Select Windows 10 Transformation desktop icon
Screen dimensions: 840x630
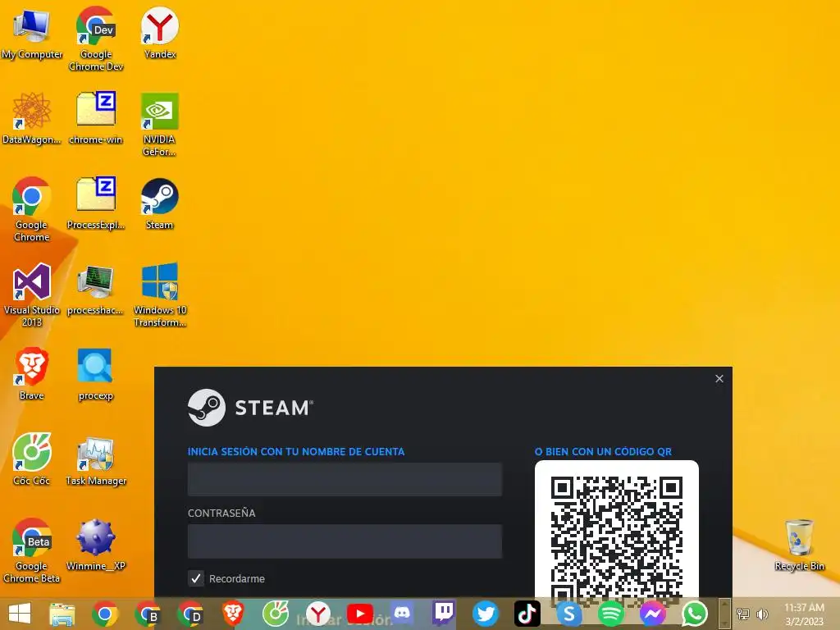tap(160, 294)
